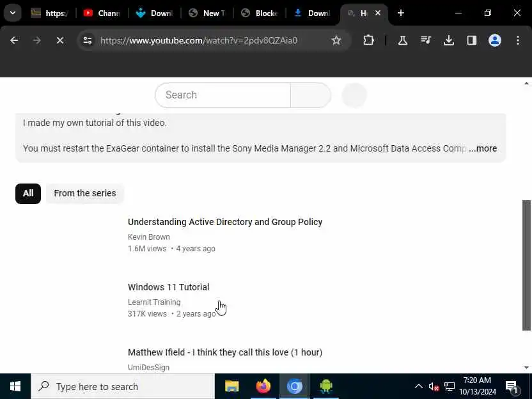View site information icon in address bar

tap(88, 41)
